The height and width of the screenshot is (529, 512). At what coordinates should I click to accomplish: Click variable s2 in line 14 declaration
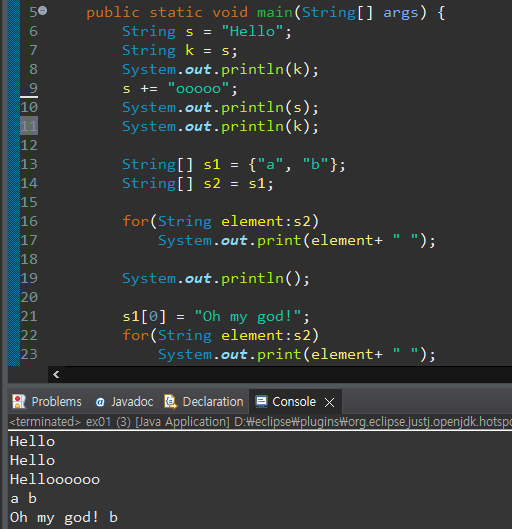pos(212,184)
